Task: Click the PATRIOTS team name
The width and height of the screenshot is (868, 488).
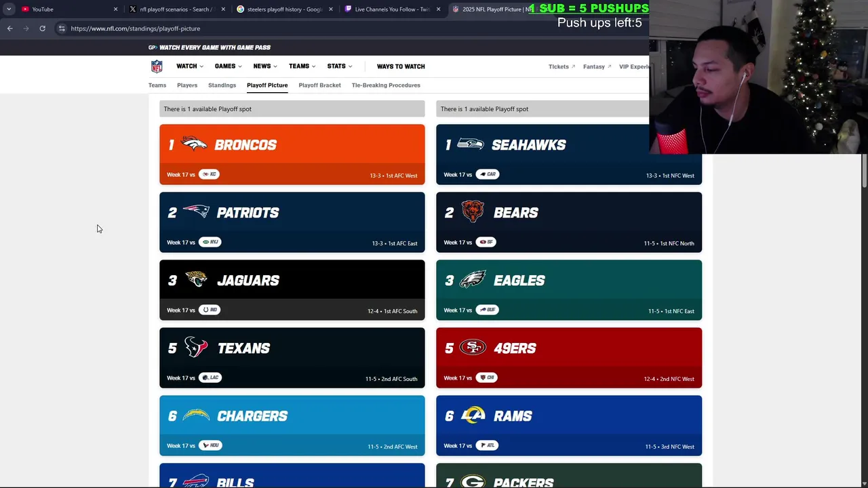Action: [248, 213]
